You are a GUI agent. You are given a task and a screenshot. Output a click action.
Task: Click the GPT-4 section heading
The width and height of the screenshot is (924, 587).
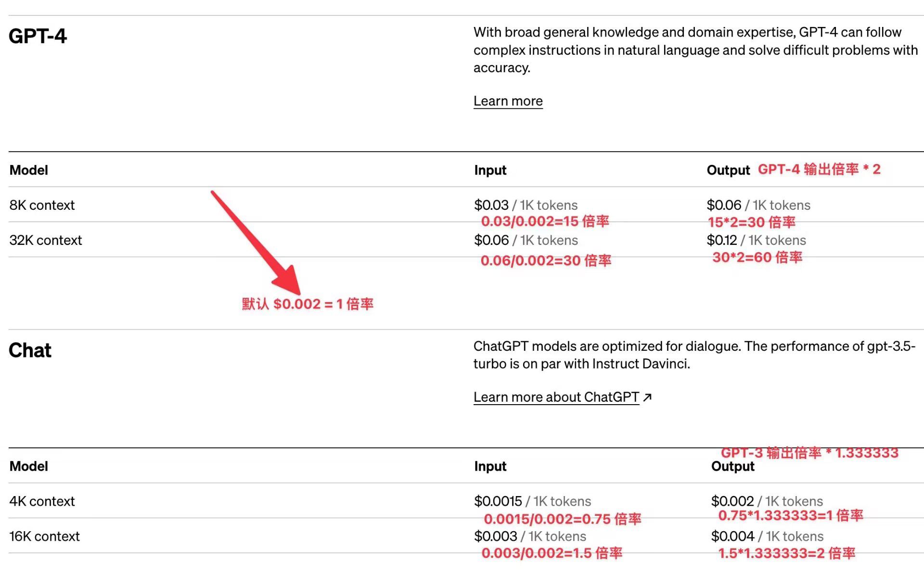(x=38, y=36)
